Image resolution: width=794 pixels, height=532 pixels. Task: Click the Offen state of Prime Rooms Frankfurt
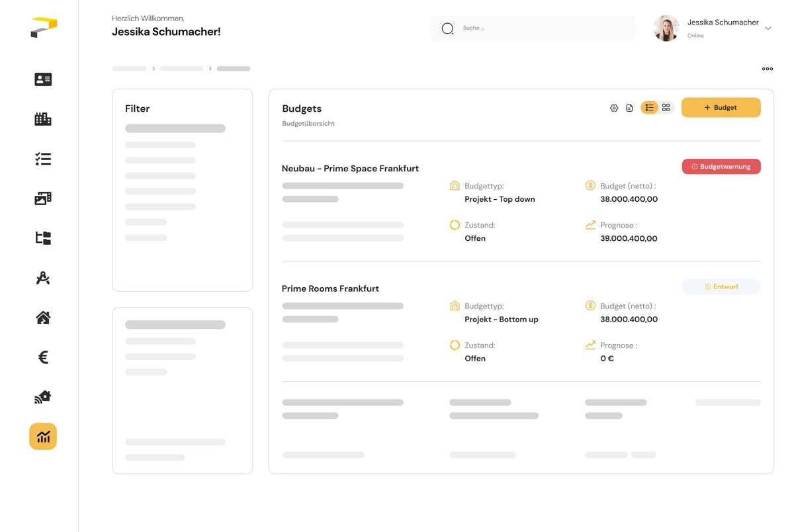click(475, 359)
